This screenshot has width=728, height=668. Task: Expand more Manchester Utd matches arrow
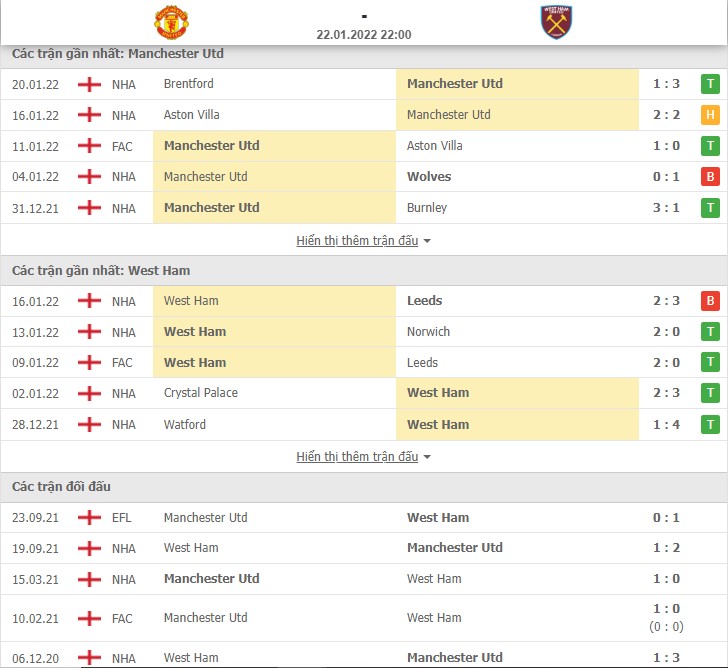tap(427, 241)
